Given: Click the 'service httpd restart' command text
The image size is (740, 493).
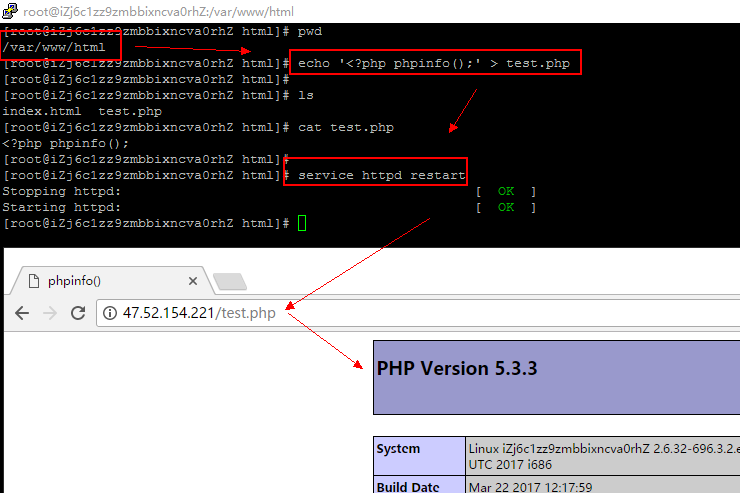Looking at the screenshot, I should pos(381,175).
